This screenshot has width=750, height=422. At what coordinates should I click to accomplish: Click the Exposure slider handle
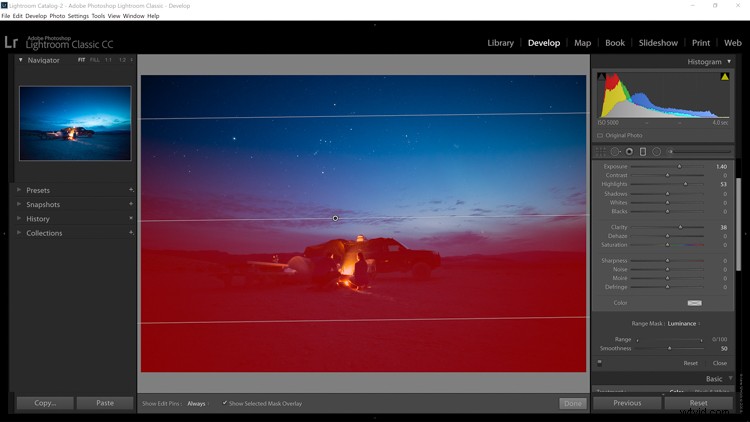coord(679,167)
